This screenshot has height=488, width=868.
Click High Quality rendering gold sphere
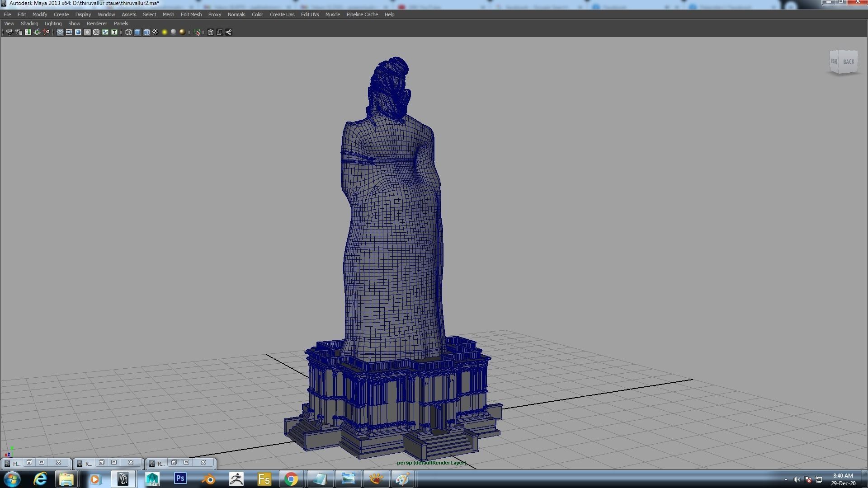[x=183, y=32]
